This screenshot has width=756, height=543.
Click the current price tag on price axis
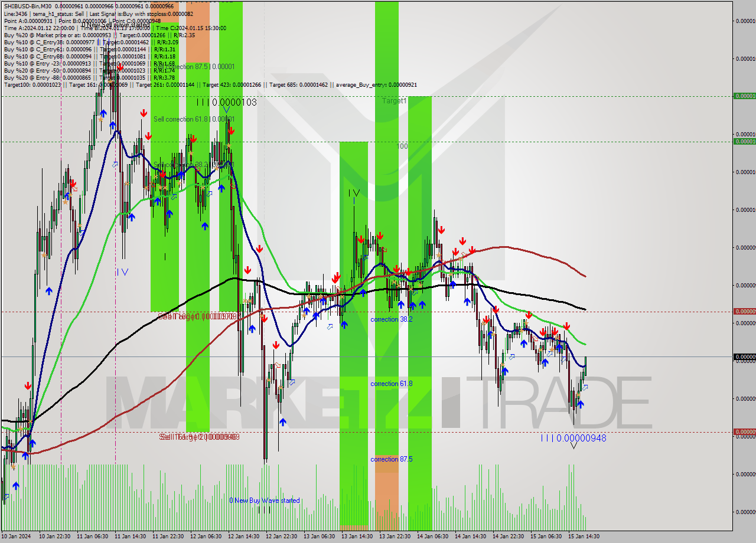coord(744,356)
